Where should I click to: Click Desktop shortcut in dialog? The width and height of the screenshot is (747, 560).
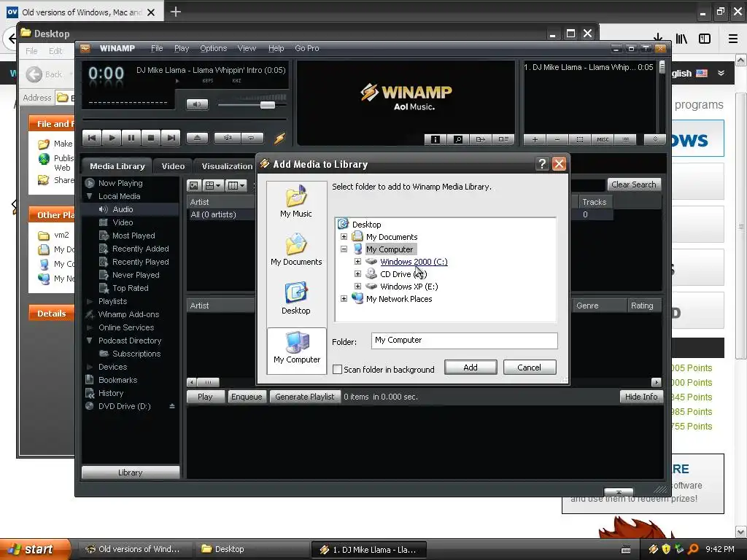[296, 298]
